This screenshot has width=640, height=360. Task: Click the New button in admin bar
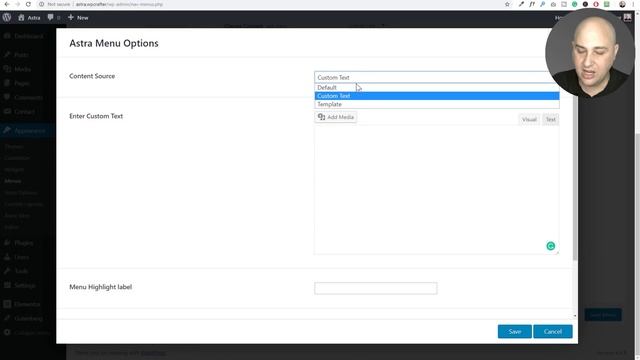pyautogui.click(x=78, y=18)
